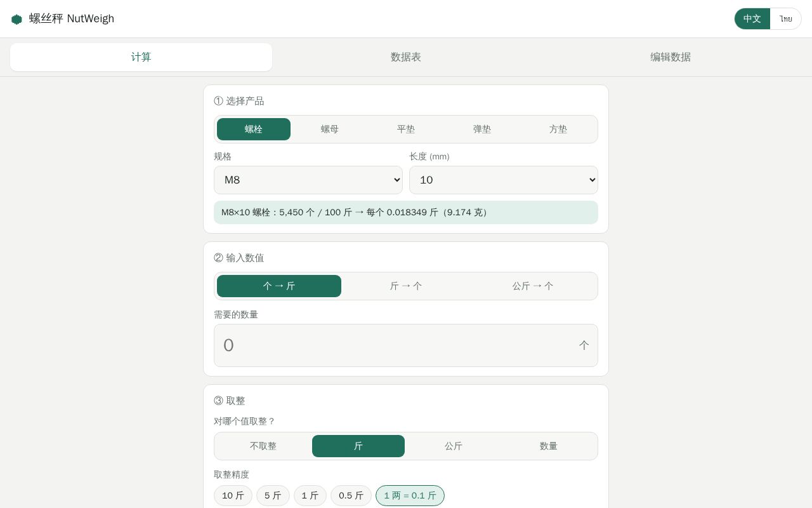Screen dimensions: 812x508
Task: Open the 规格 dropdown showing M8
Action: tap(308, 180)
